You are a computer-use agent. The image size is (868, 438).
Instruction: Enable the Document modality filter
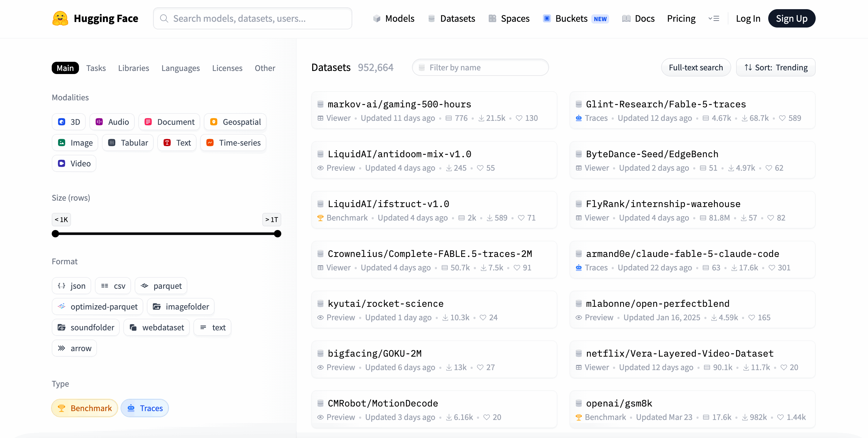pos(169,122)
